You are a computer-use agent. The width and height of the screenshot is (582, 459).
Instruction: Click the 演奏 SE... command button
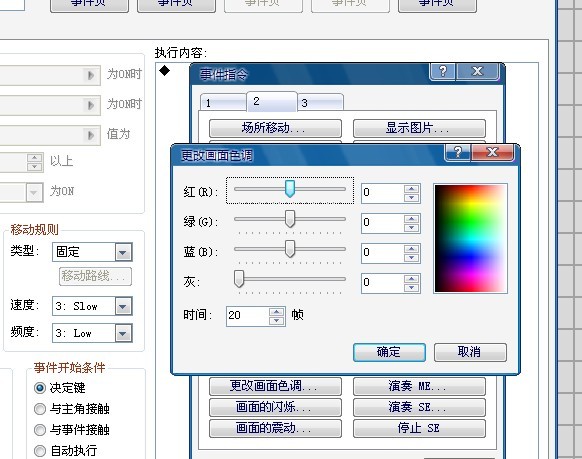419,407
